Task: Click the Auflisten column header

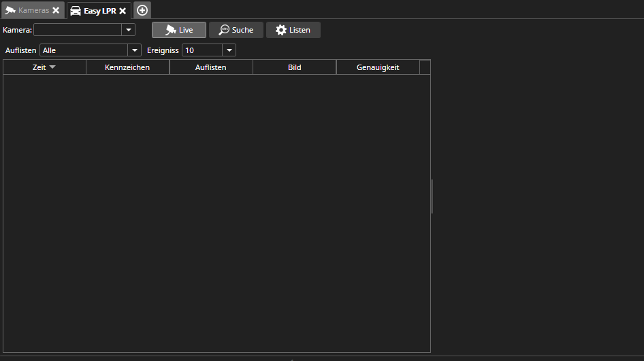Action: tap(211, 67)
